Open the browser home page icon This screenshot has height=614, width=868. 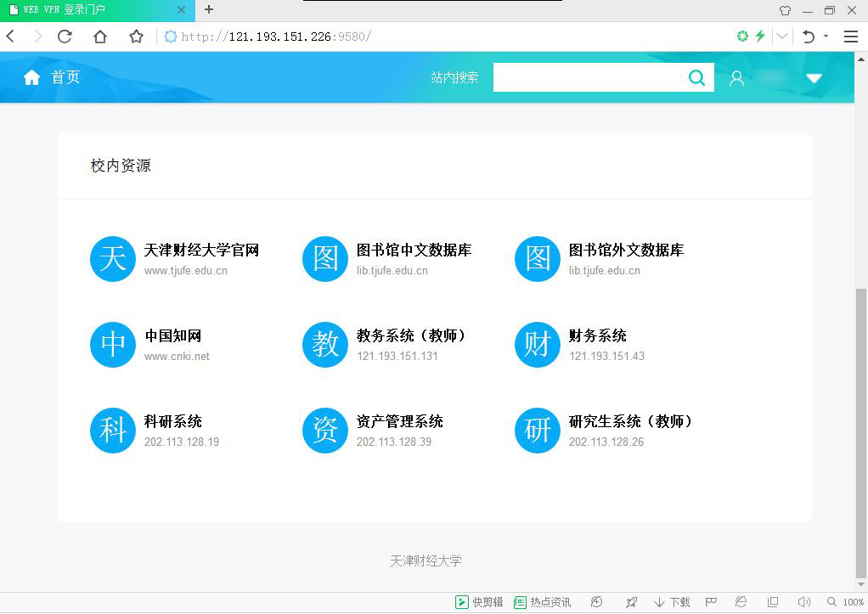click(100, 37)
